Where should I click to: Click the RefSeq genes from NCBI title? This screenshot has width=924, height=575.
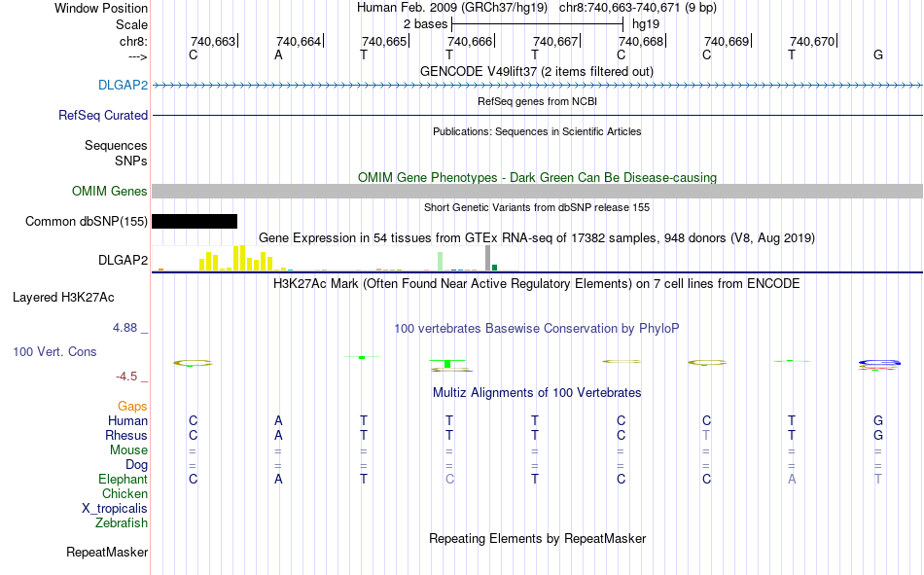coord(537,101)
